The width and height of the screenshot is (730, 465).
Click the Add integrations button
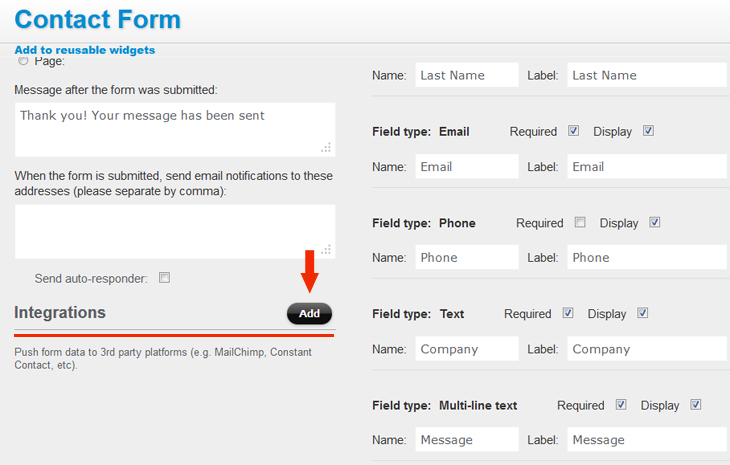[309, 314]
